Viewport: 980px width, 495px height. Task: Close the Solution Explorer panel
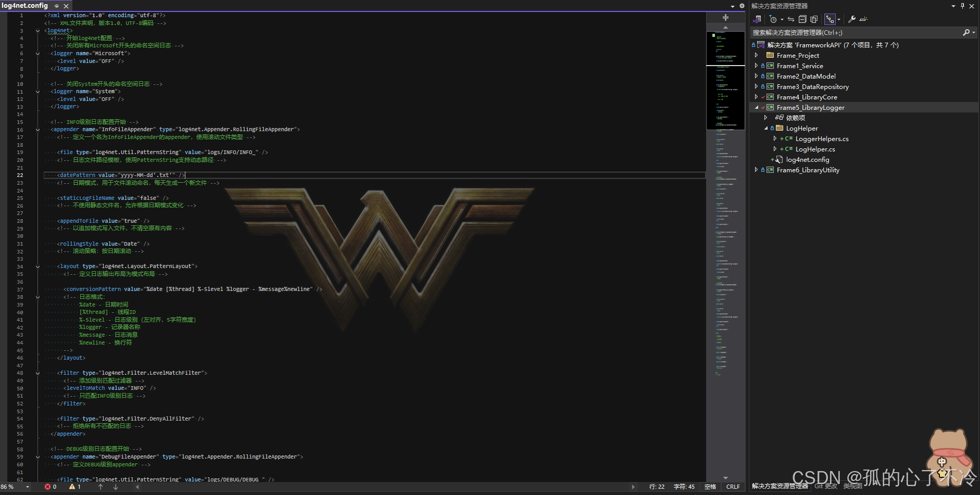click(972, 6)
